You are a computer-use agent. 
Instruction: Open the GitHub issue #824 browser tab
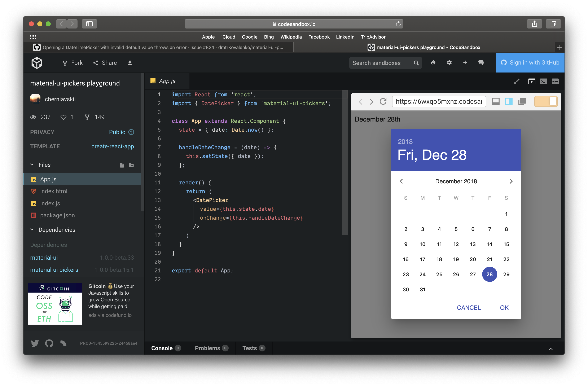click(x=159, y=47)
